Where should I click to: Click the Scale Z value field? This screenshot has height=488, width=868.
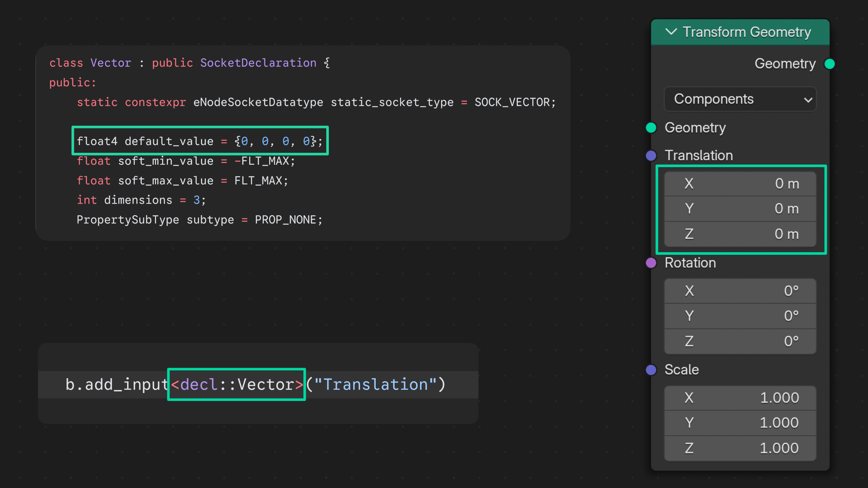click(740, 448)
